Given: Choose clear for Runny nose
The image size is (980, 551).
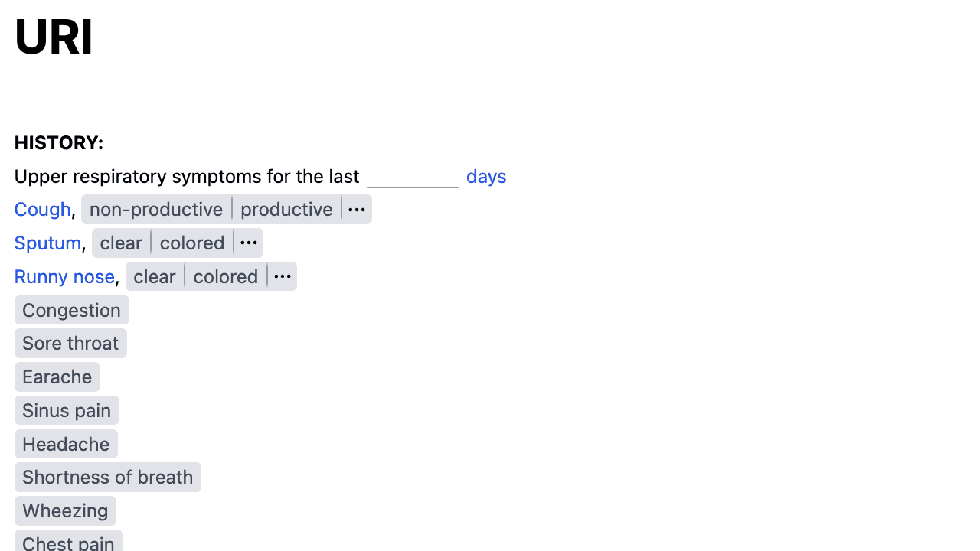Looking at the screenshot, I should tap(155, 277).
